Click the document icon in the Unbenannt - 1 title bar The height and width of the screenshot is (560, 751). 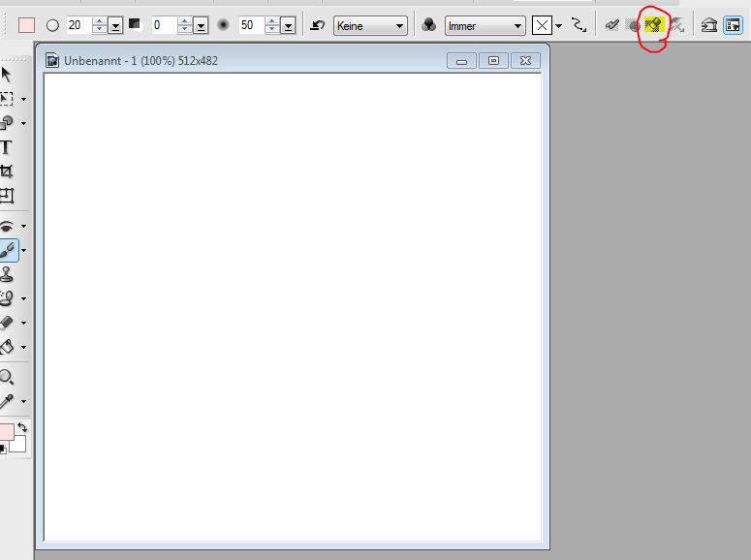click(x=52, y=61)
